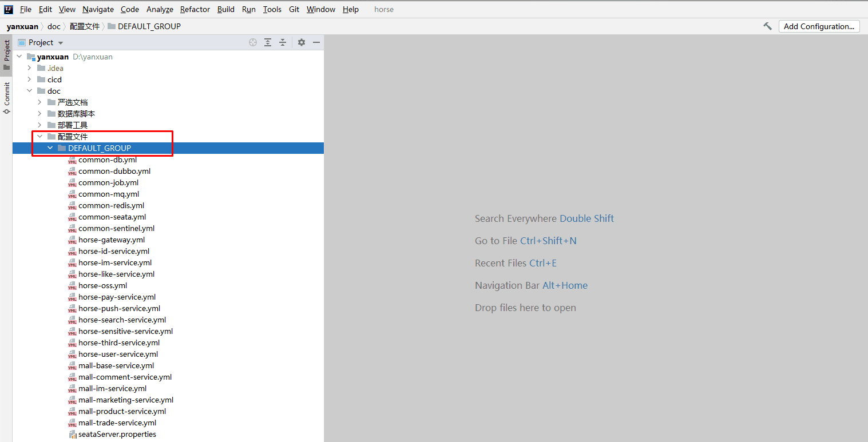Image resolution: width=868 pixels, height=442 pixels.
Task: Click the yml icon beside common-job.yml
Action: click(72, 183)
